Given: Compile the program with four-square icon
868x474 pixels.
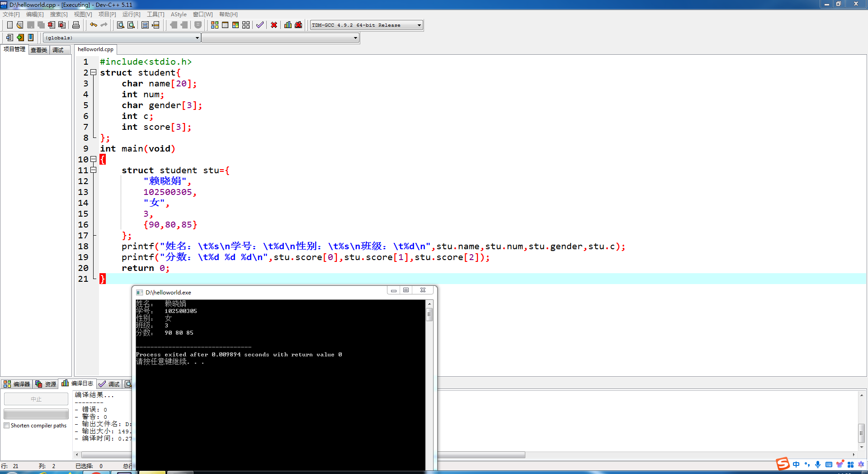Looking at the screenshot, I should [x=215, y=25].
